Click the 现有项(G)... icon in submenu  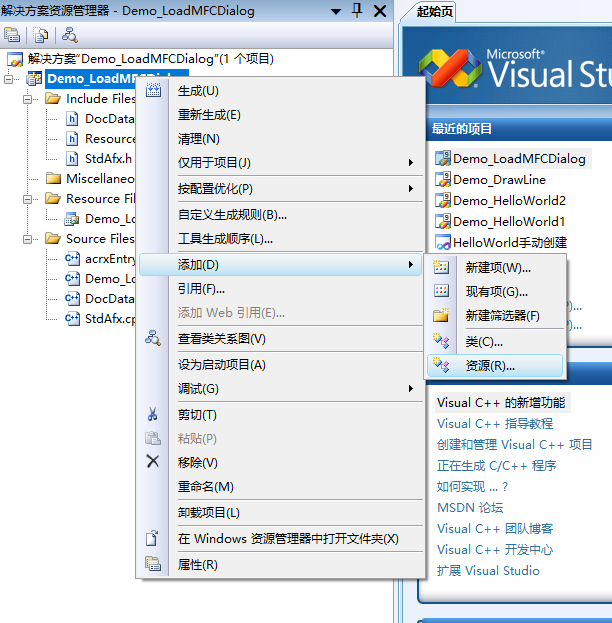tap(441, 291)
